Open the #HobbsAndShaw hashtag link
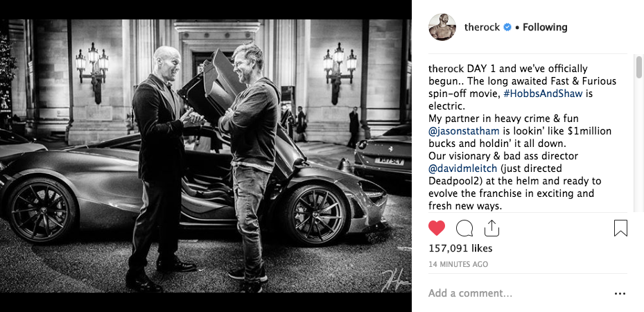 (543, 94)
